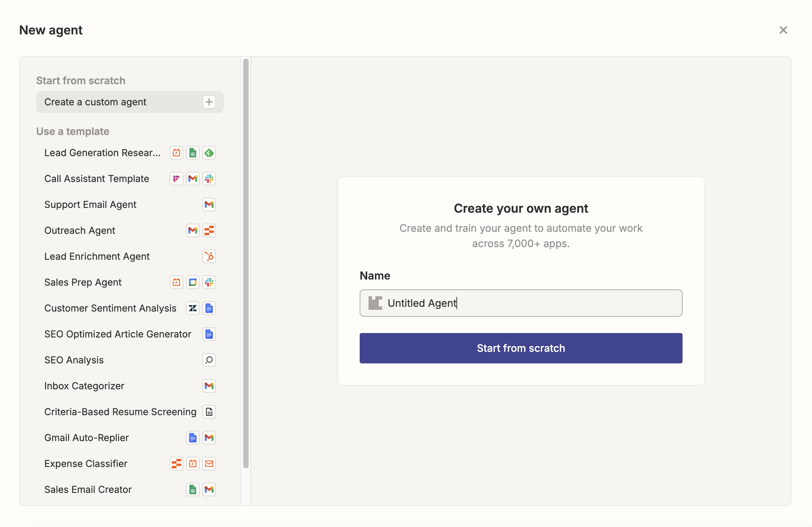Screen dimensions: 812x527
Task: Pick the Inbox Categorizer template
Action: 130,386
